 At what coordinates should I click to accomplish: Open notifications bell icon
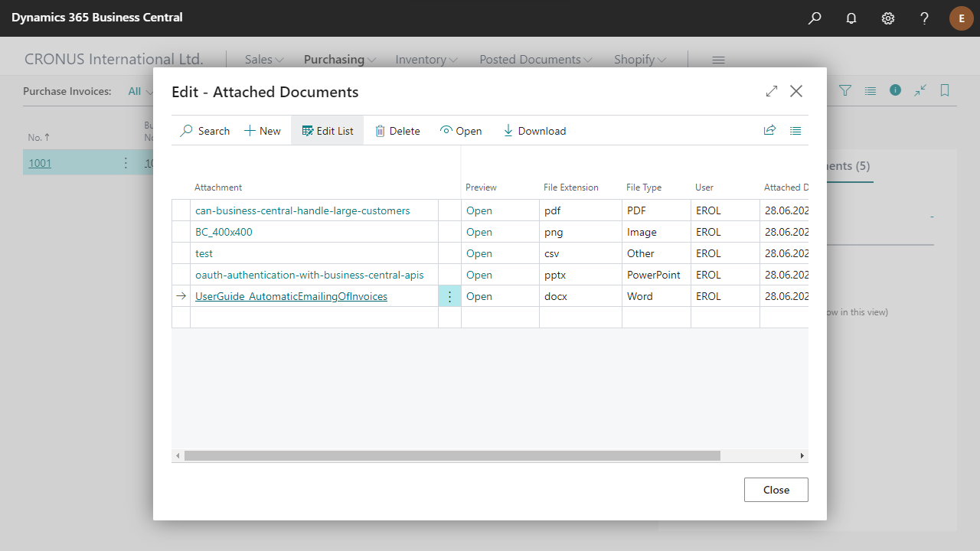pyautogui.click(x=851, y=18)
